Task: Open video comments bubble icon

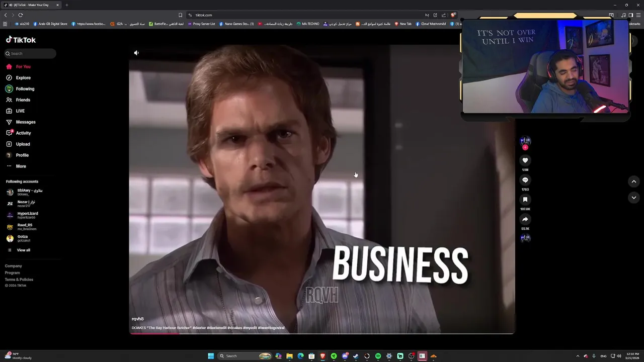Action: pos(525,180)
